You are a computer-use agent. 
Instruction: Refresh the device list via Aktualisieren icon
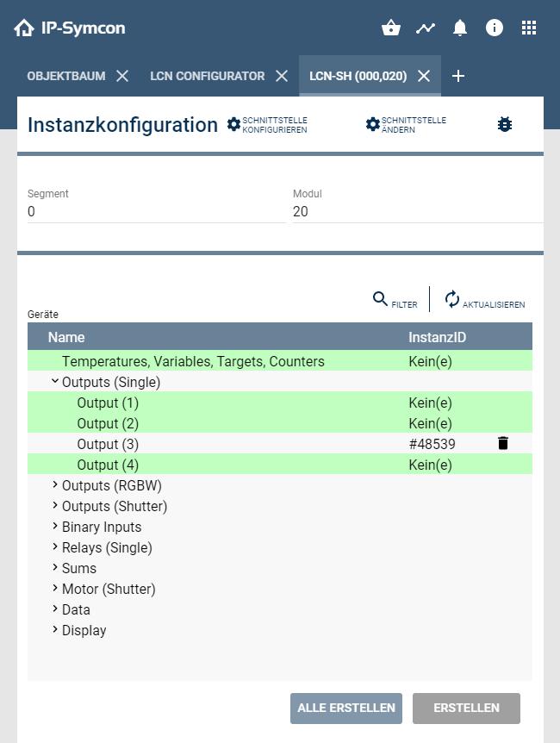coord(450,298)
